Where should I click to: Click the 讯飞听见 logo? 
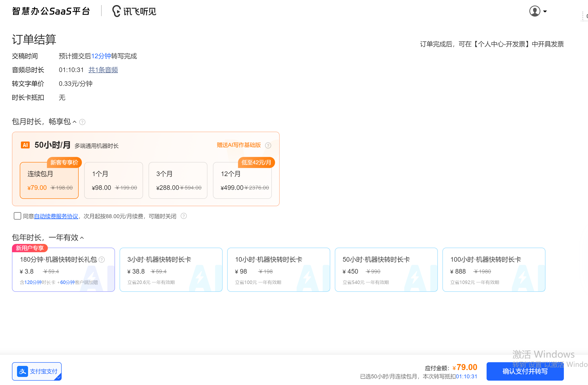[134, 11]
